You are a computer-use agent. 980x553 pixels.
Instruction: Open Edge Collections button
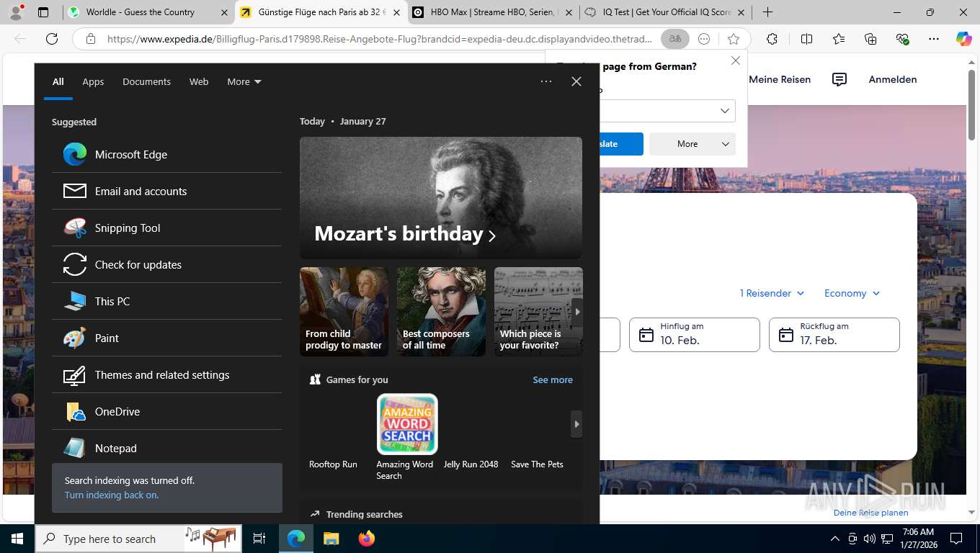[870, 39]
